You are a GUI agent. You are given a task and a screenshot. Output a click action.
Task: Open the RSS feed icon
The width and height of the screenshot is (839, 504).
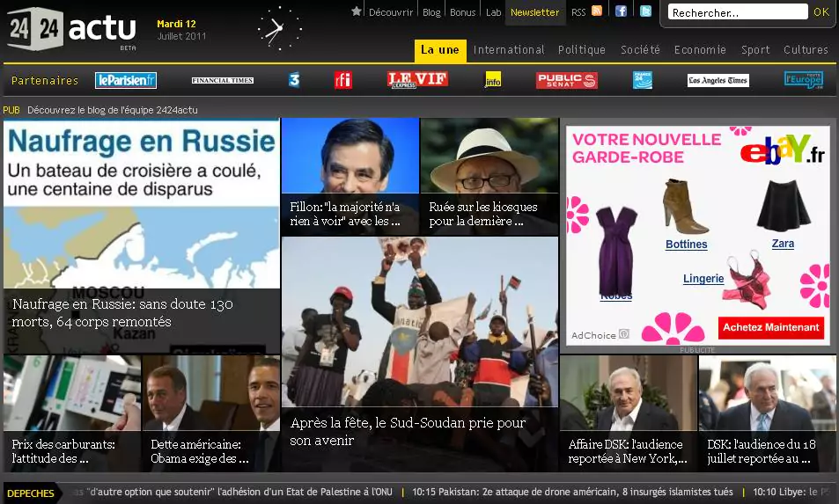click(x=597, y=11)
